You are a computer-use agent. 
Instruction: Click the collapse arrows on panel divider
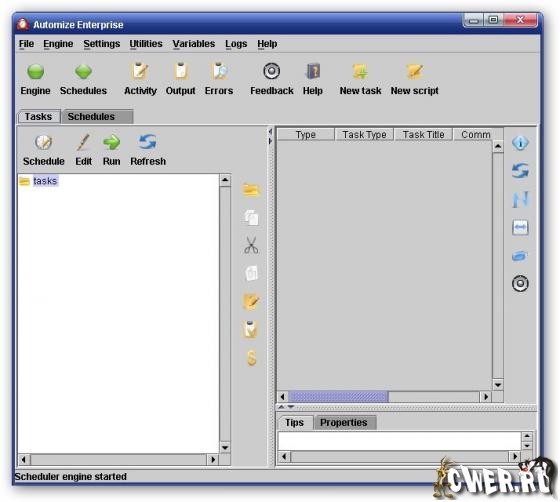click(x=270, y=136)
